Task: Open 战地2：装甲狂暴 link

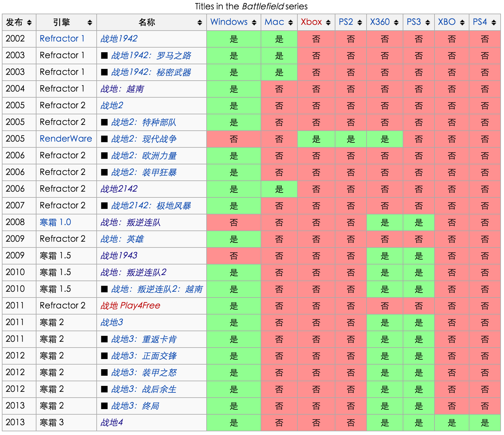Action: (x=144, y=172)
